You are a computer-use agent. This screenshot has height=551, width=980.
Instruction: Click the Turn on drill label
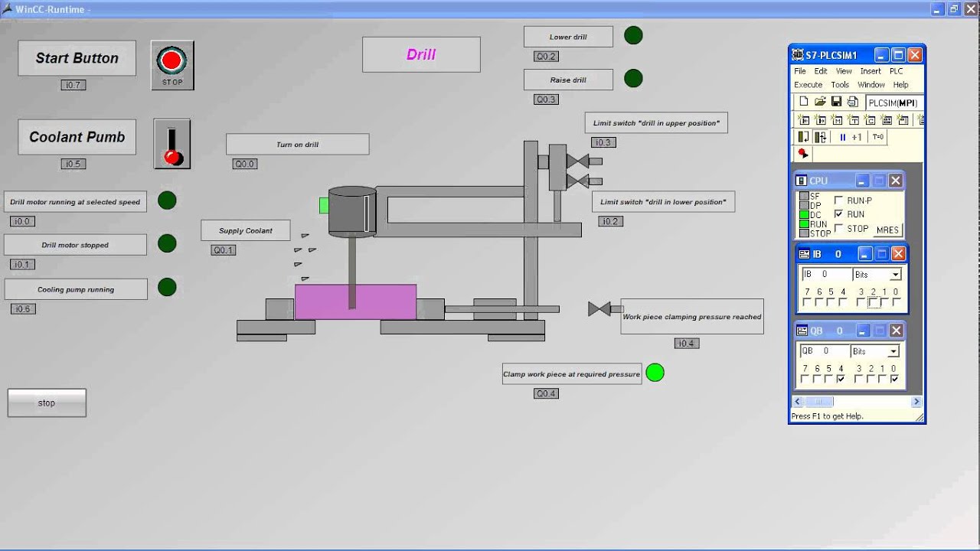click(x=297, y=144)
